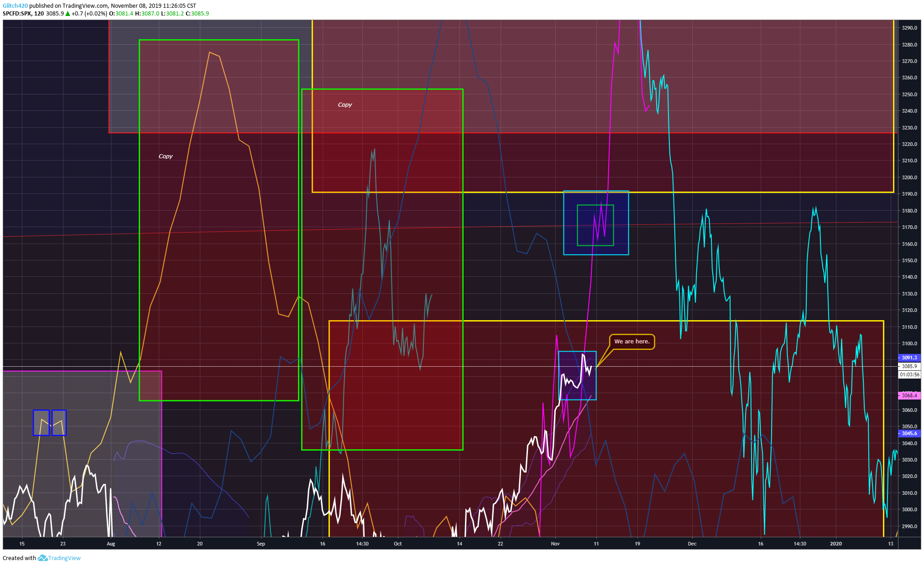Image resolution: width=924 pixels, height=566 pixels.
Task: Click the O:3081.4 open value
Action: [x=121, y=14]
